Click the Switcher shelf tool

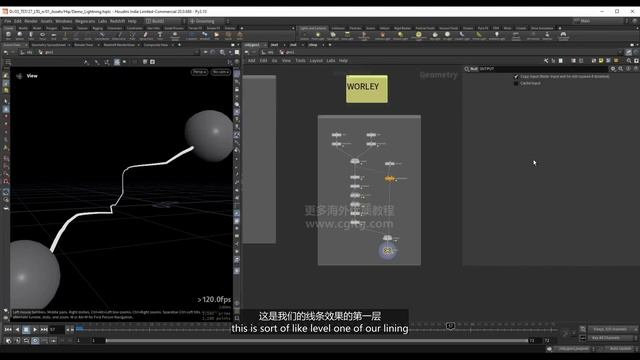[x=547, y=36]
